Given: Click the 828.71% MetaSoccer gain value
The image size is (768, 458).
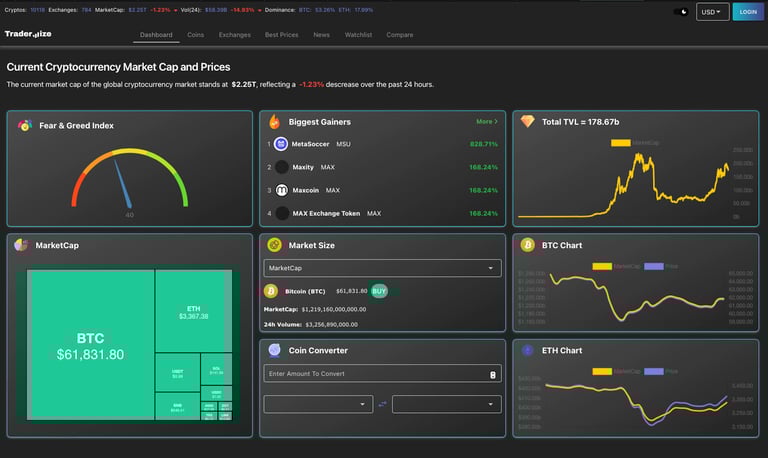Looking at the screenshot, I should click(x=483, y=144).
